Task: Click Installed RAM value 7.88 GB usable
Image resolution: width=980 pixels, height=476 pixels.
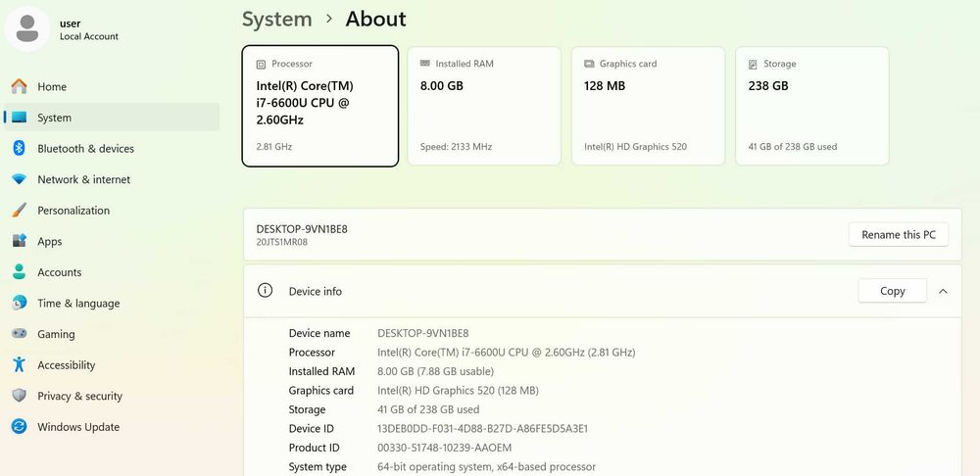Action: coord(436,371)
